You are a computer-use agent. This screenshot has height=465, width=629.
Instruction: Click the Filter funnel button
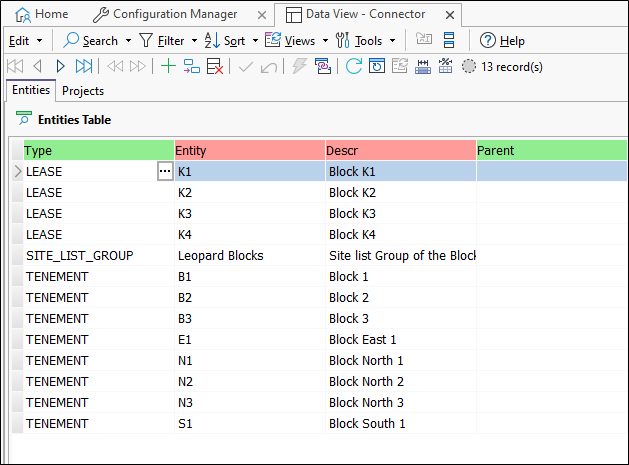click(161, 41)
